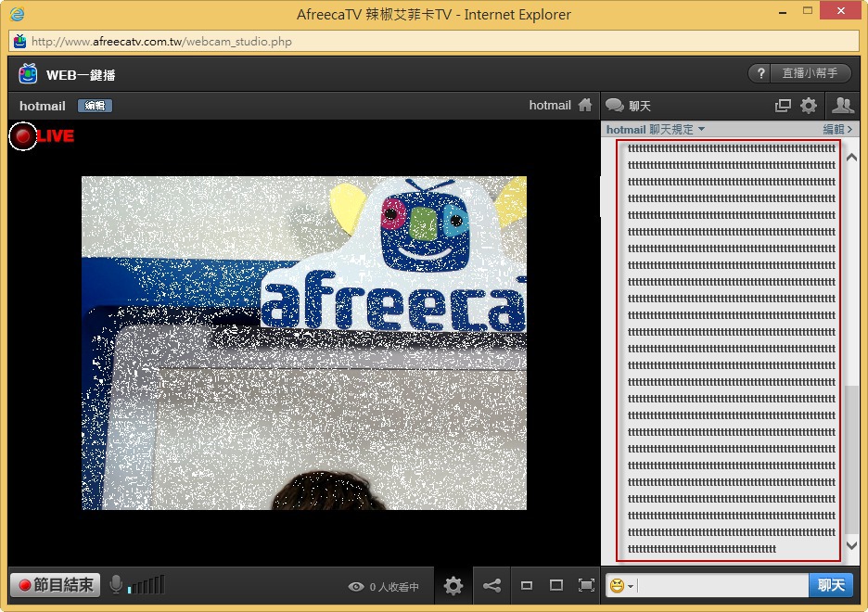Click the hotmail broadcast title text
Screen dimensions: 868x612
coord(43,106)
